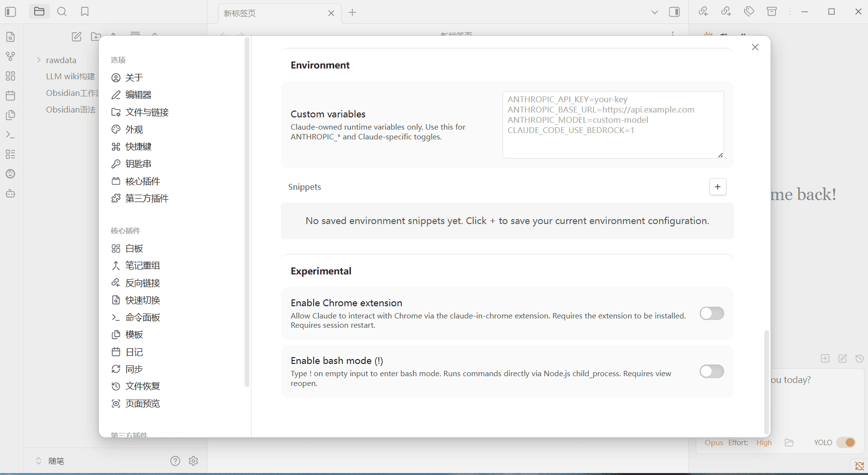
Task: Open command palette icon in left ribbon
Action: pos(10,135)
